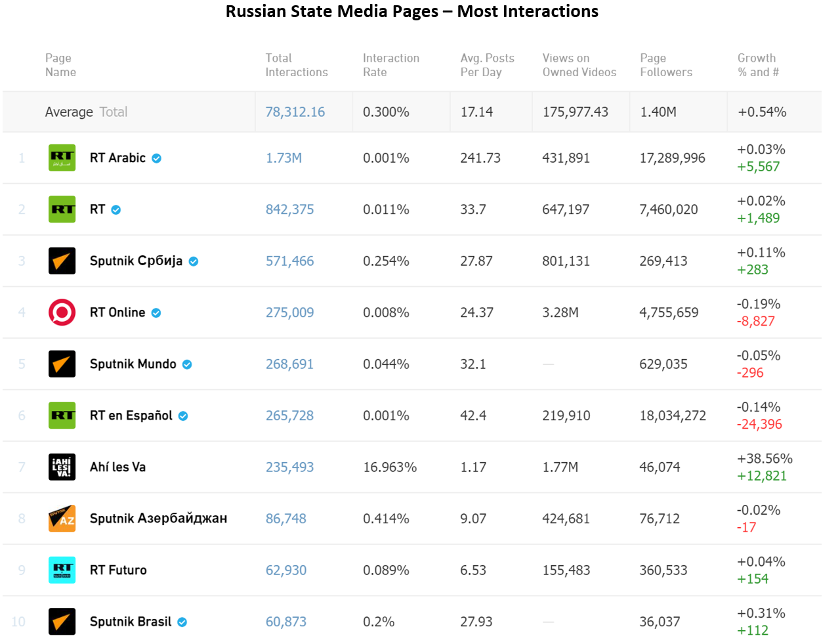Image resolution: width=840 pixels, height=642 pixels.
Task: Click the 62,930 total interactions value
Action: click(x=285, y=570)
